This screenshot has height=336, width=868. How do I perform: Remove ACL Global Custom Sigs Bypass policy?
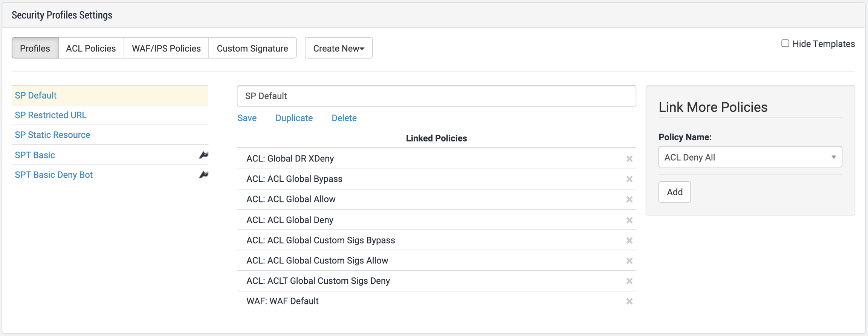tap(629, 240)
